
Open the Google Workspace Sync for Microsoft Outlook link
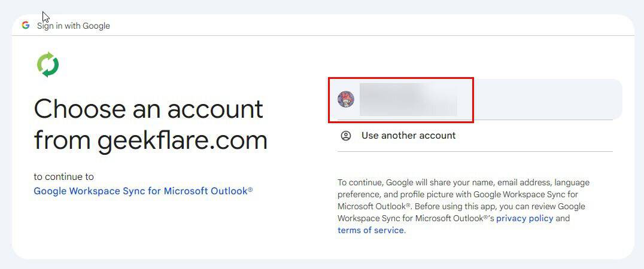tap(143, 191)
